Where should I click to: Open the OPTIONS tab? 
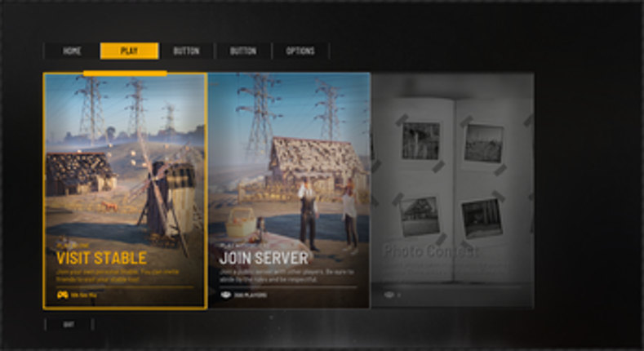(300, 51)
